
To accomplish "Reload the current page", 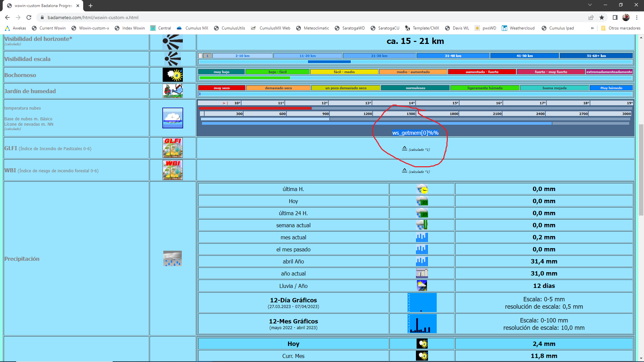I will [x=29, y=17].
